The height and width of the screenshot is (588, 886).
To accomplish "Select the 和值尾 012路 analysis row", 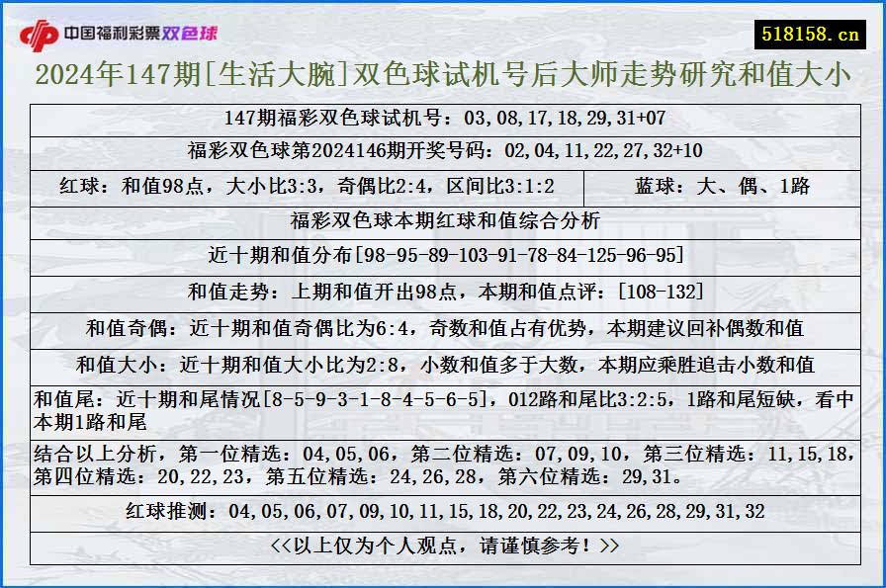I will click(442, 405).
